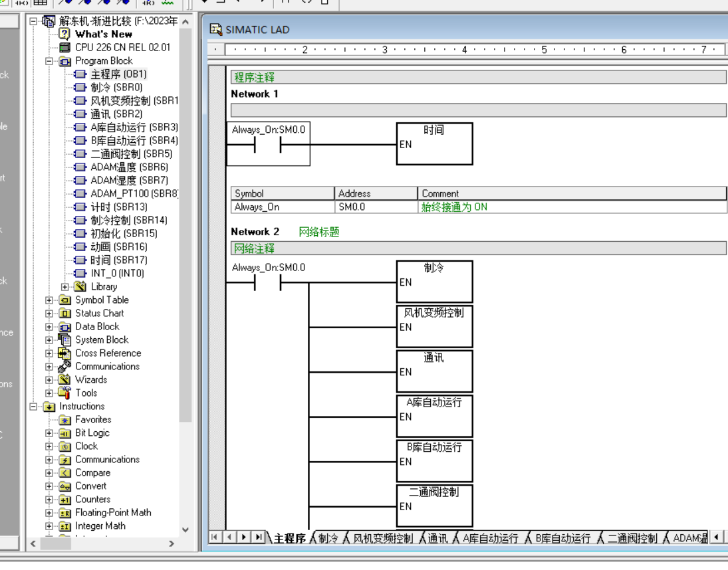Select the 初始化 (SBR15) block icon
728x570 pixels.
click(80, 233)
